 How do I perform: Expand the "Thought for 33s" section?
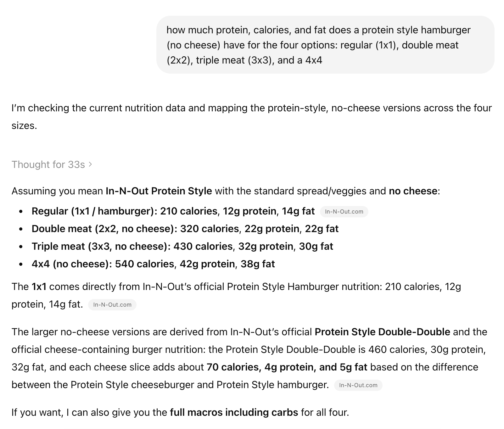click(x=48, y=164)
